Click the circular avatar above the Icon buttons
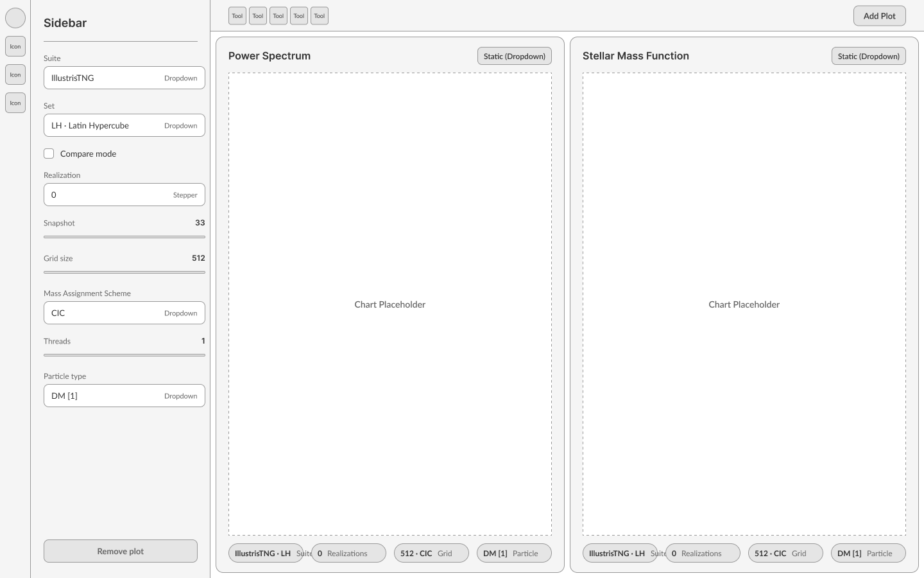924x578 pixels. click(15, 18)
